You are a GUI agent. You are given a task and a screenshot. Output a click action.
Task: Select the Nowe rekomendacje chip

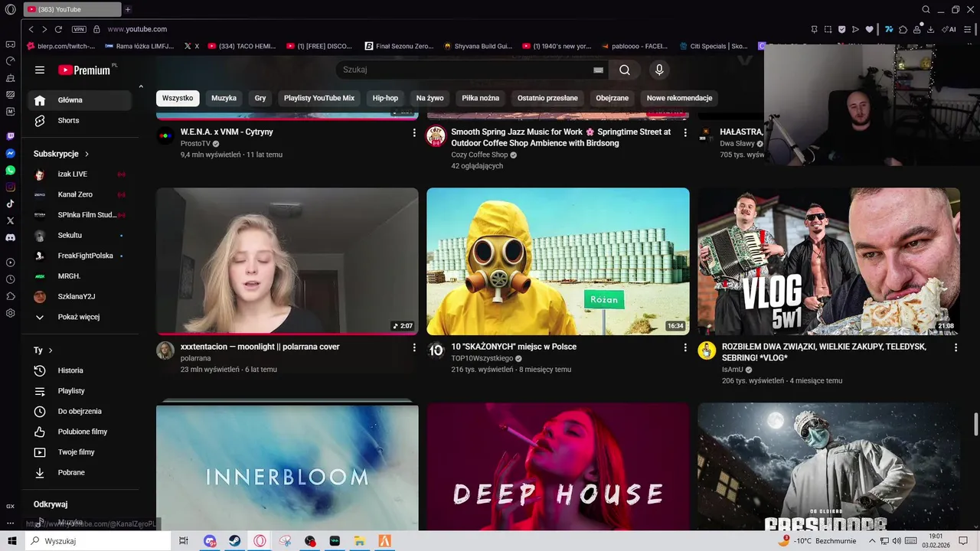coord(679,98)
